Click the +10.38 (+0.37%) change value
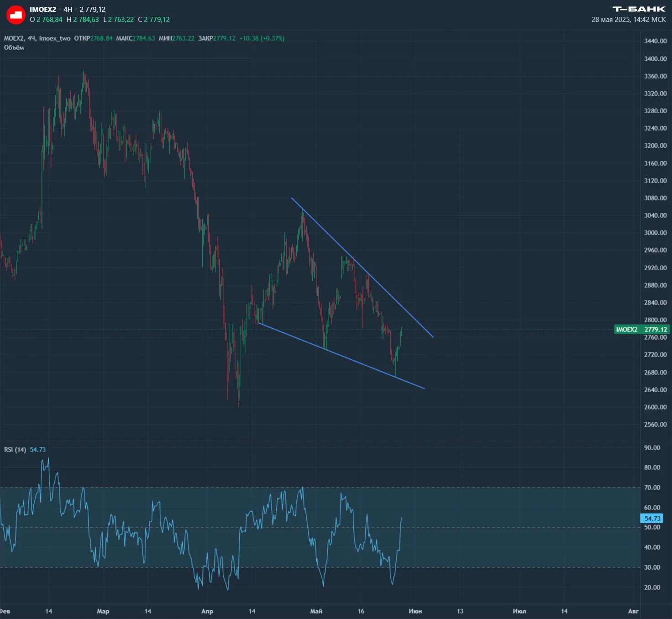This screenshot has width=672, height=619. click(x=262, y=38)
